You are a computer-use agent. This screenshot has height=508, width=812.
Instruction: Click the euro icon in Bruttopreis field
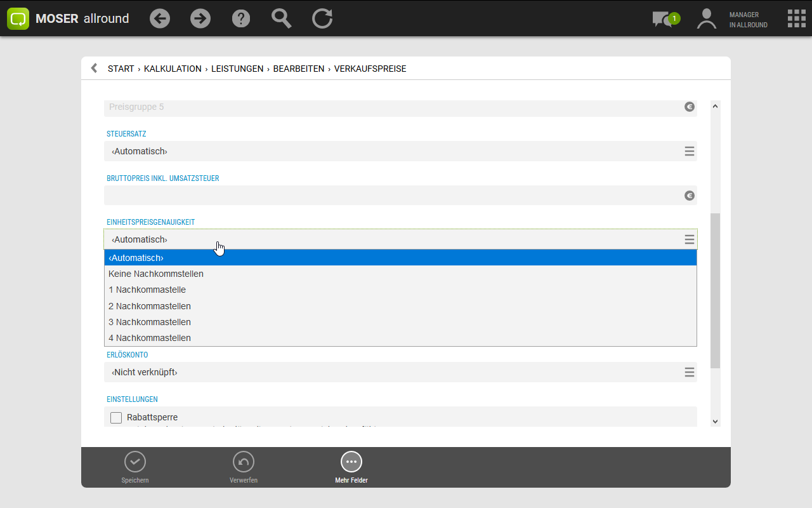[x=690, y=196]
